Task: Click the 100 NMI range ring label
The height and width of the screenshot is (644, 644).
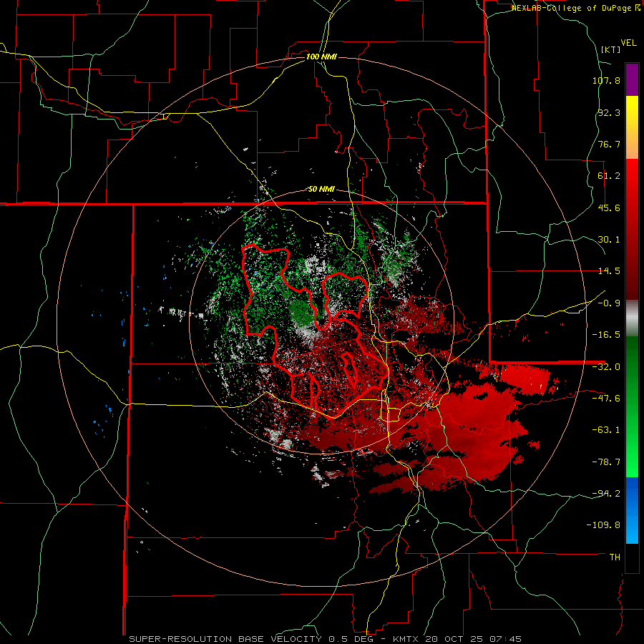Action: click(321, 57)
